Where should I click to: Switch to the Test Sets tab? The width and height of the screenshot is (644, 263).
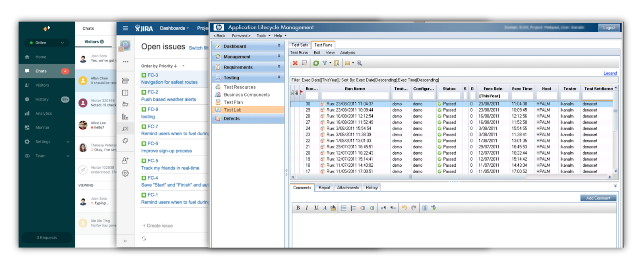coord(299,45)
